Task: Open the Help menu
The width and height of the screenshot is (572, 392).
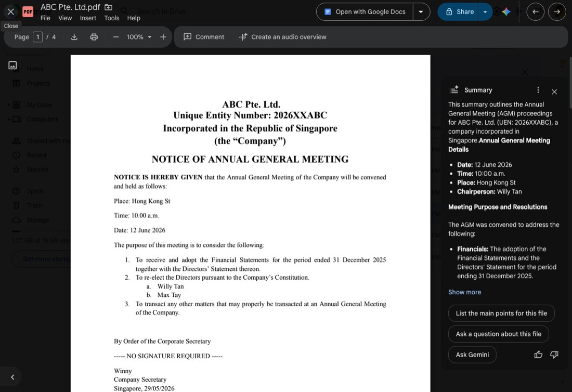Action: (134, 18)
